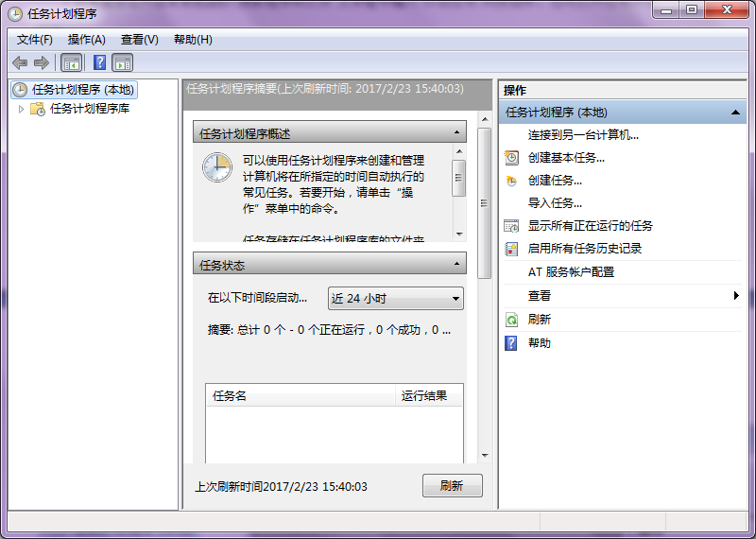756x539 pixels.
Task: Click the title bar clock application icon
Action: click(x=15, y=13)
